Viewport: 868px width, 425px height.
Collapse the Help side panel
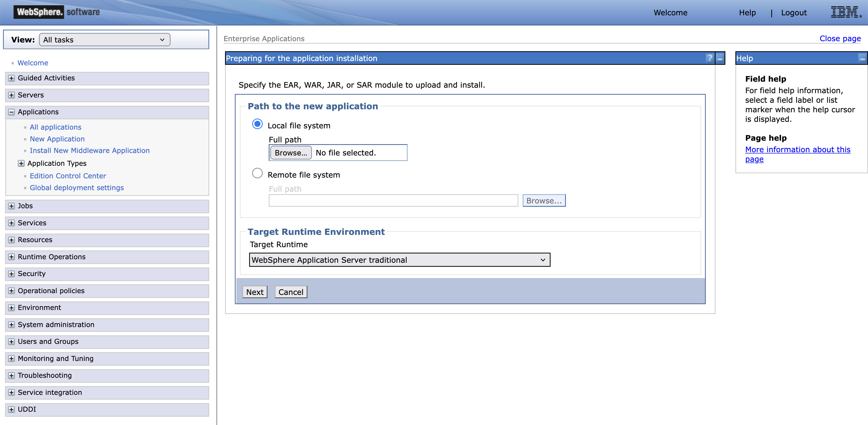(x=862, y=58)
